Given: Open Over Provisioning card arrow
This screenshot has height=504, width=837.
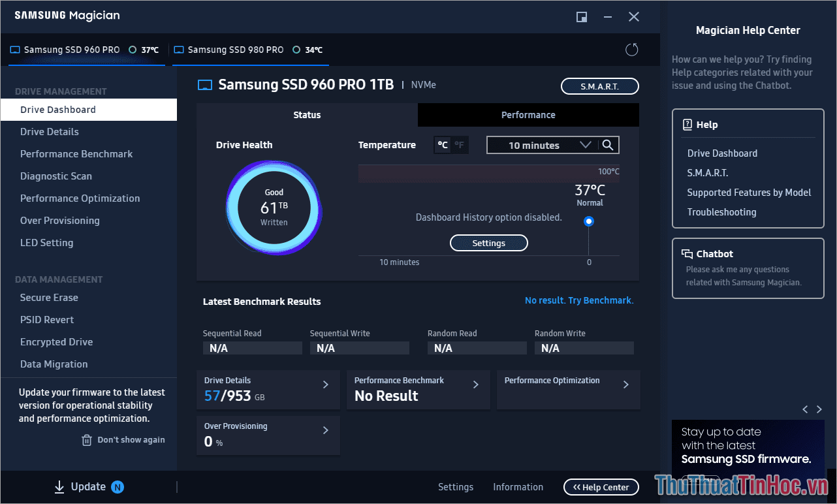Looking at the screenshot, I should tap(326, 430).
